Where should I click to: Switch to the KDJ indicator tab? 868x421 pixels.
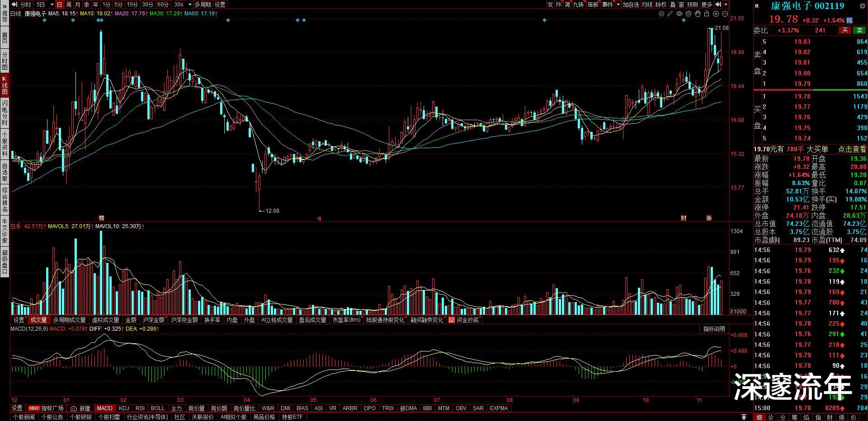(124, 408)
